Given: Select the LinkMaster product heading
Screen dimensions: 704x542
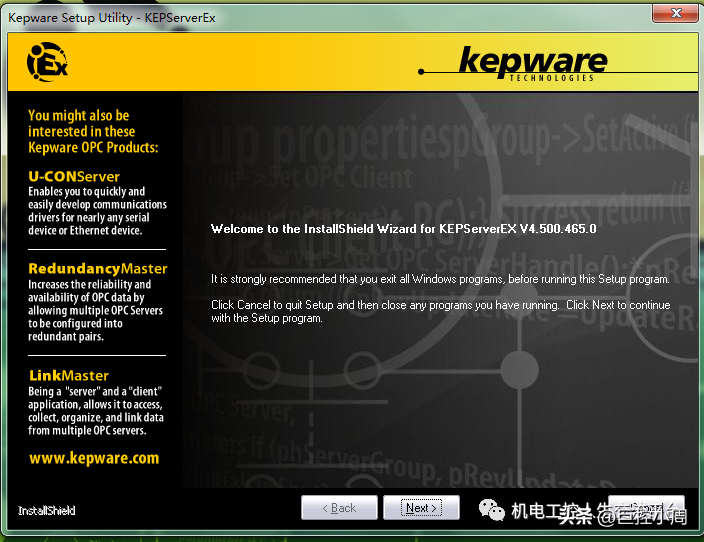Looking at the screenshot, I should (69, 375).
